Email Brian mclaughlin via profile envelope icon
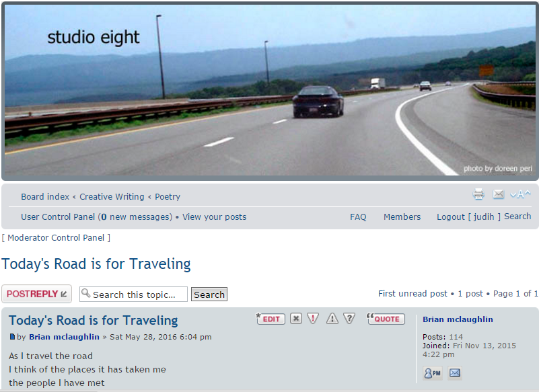 pyautogui.click(x=454, y=373)
